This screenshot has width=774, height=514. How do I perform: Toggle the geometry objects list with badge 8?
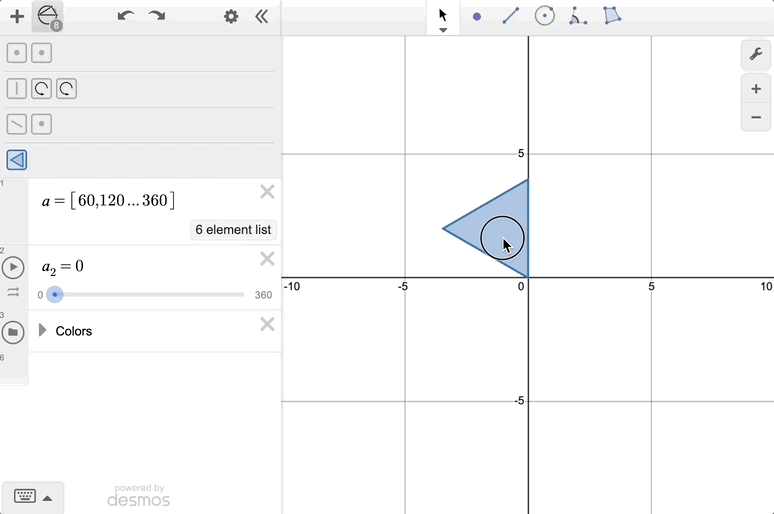click(x=48, y=16)
